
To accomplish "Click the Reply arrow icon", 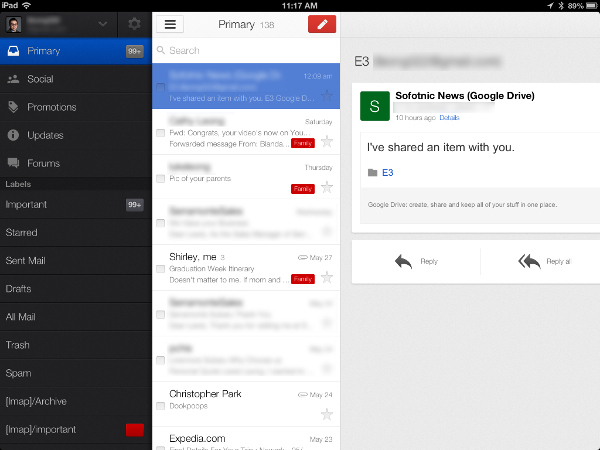I will [x=403, y=261].
